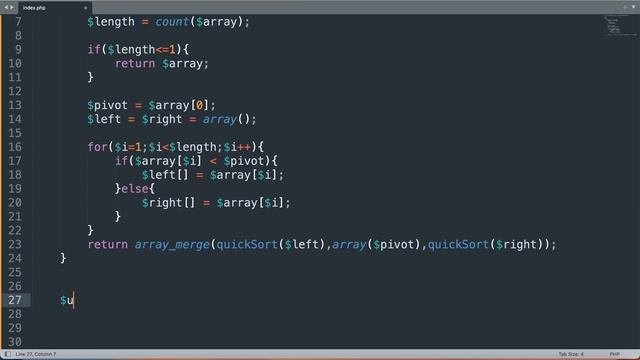The width and height of the screenshot is (640, 360).
Task: Click "$array[0];" on line 13
Action: [182, 105]
